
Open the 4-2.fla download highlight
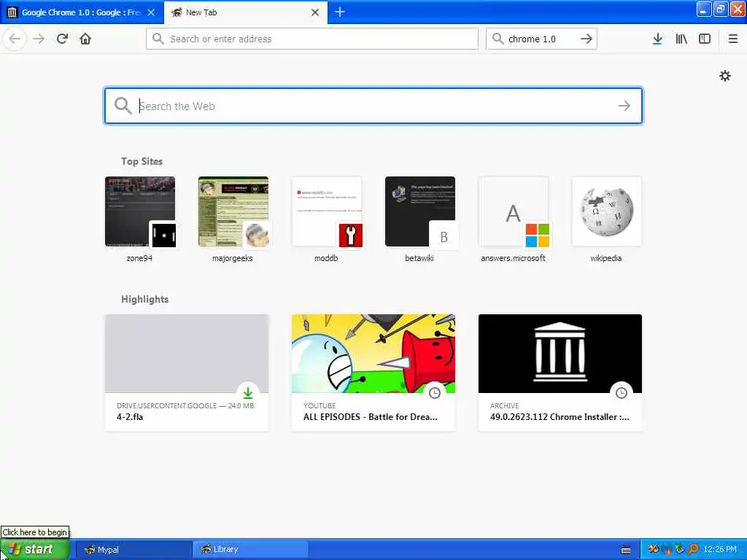pyautogui.click(x=187, y=373)
